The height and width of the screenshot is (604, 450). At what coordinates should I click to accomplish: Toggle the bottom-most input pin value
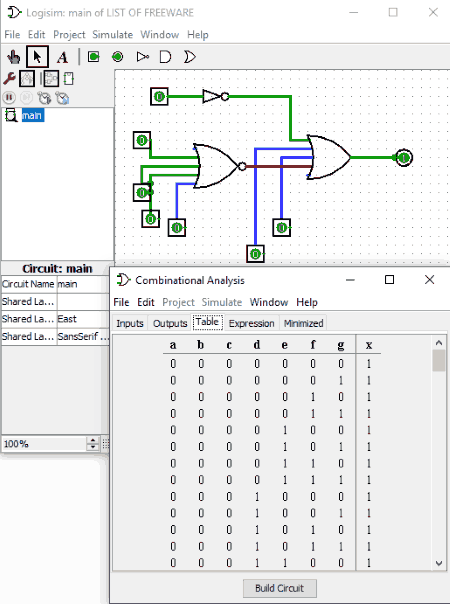[x=255, y=254]
